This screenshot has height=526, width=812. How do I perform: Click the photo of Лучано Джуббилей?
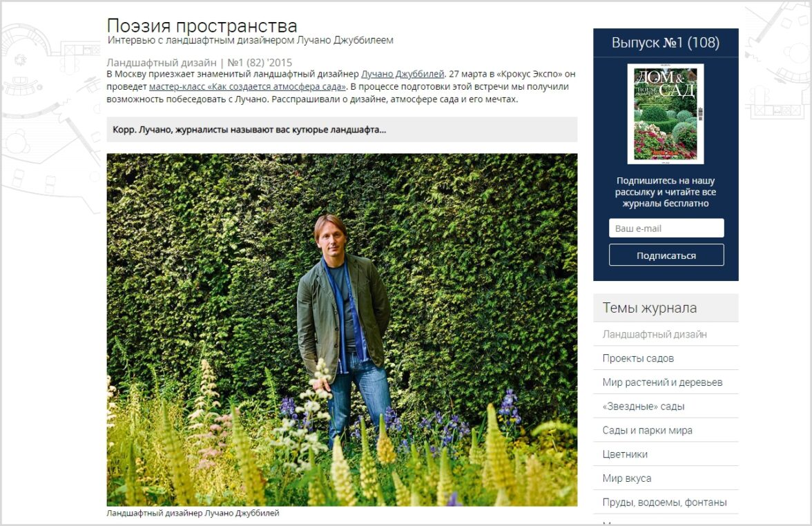[342, 330]
